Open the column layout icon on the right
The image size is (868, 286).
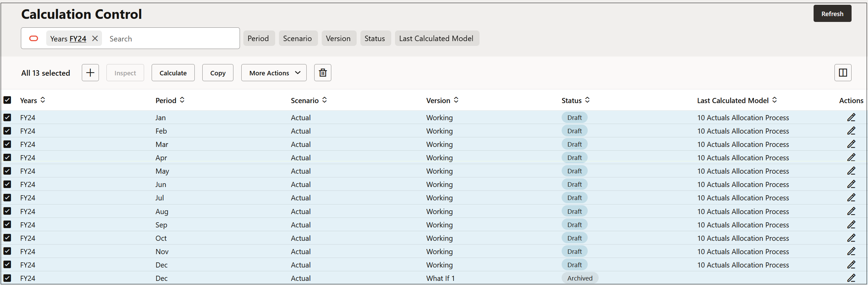843,73
